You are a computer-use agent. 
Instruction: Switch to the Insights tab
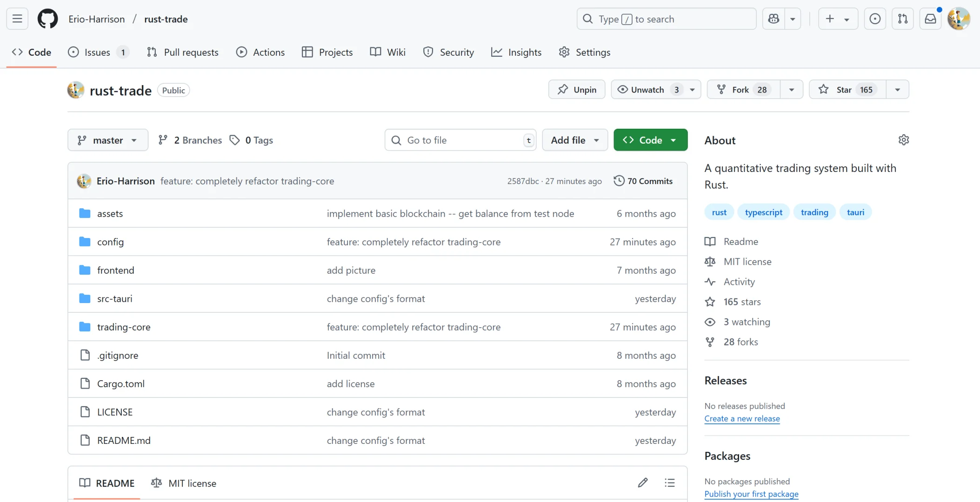coord(516,52)
